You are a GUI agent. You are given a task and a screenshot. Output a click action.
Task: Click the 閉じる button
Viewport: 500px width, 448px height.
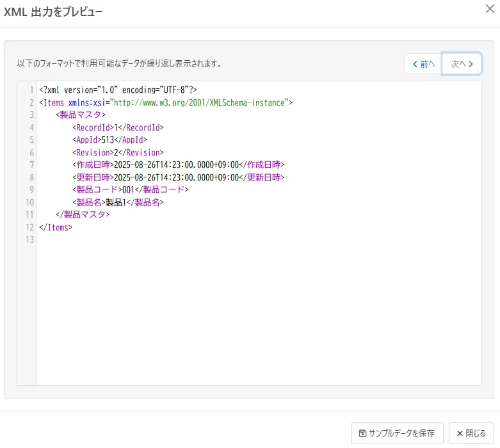point(471,433)
